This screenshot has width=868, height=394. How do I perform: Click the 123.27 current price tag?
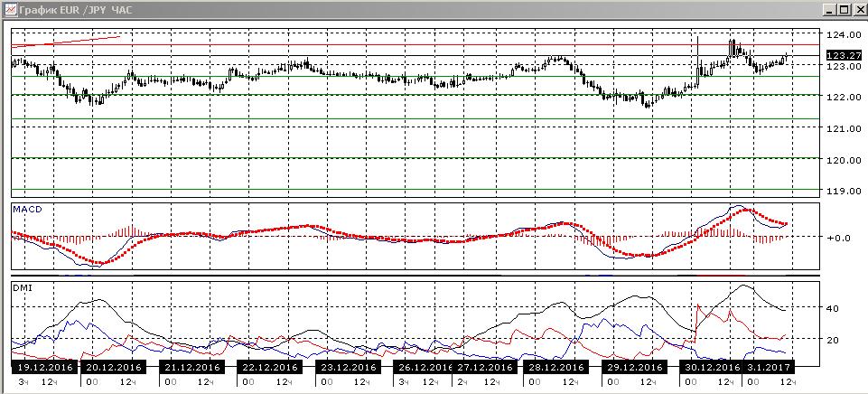(844, 55)
